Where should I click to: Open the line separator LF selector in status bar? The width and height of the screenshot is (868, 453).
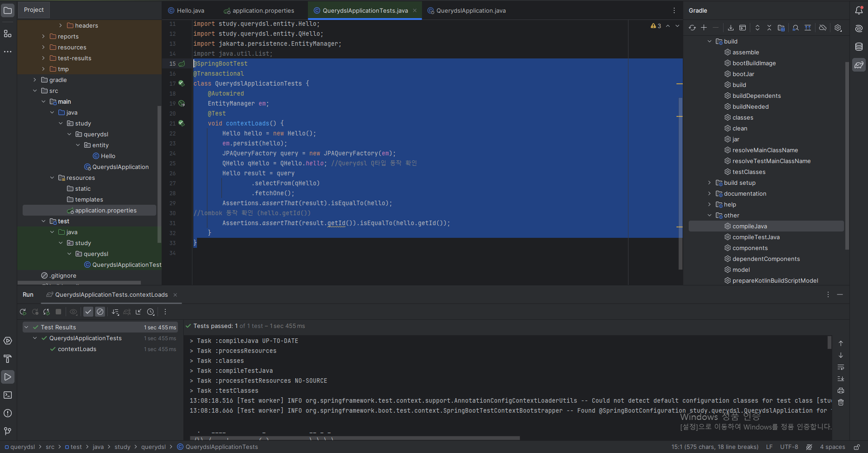[x=769, y=447]
